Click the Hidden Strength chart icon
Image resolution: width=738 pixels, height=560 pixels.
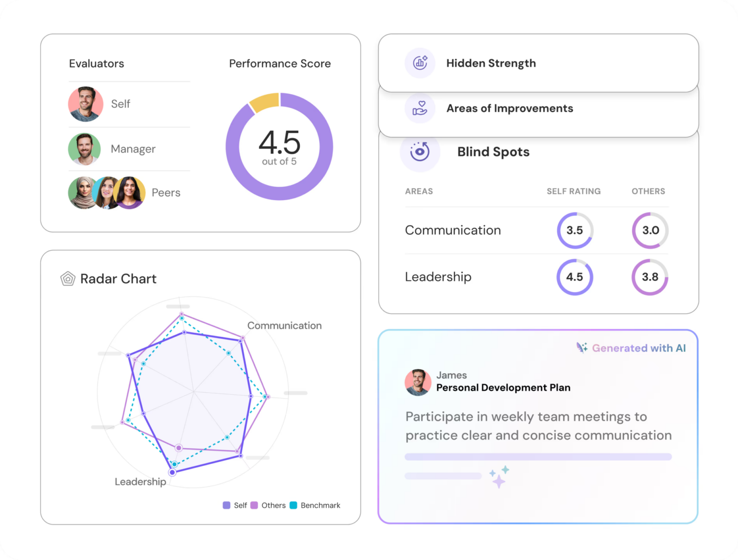click(x=420, y=63)
